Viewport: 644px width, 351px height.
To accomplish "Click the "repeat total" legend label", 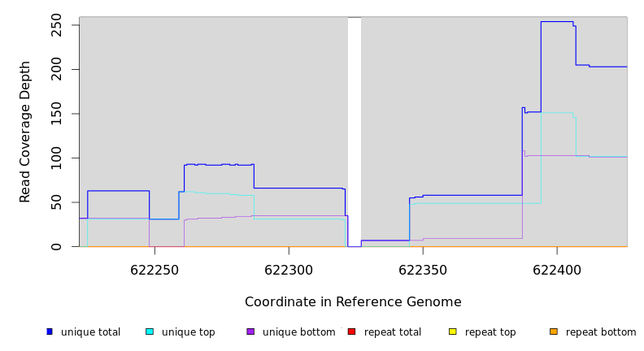I will (x=393, y=332).
